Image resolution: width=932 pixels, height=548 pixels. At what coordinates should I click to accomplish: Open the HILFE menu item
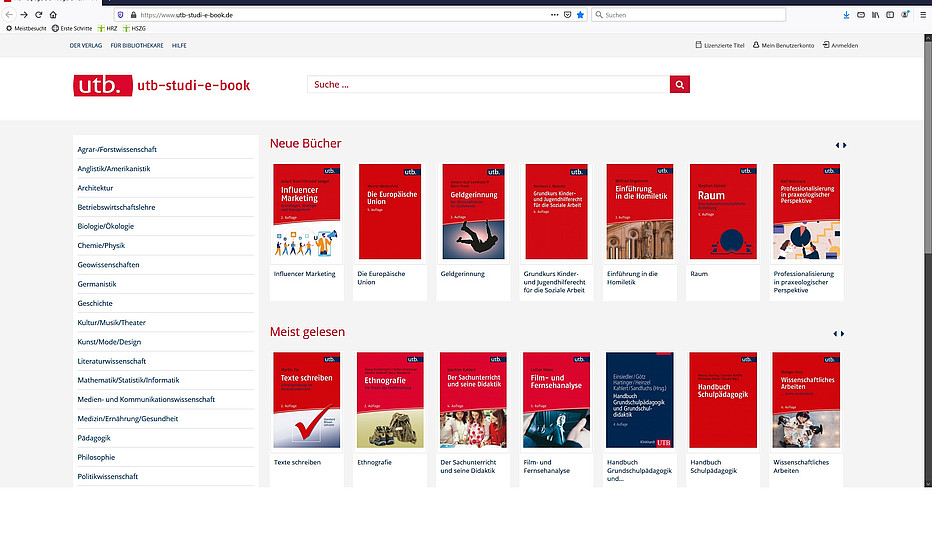click(x=179, y=45)
